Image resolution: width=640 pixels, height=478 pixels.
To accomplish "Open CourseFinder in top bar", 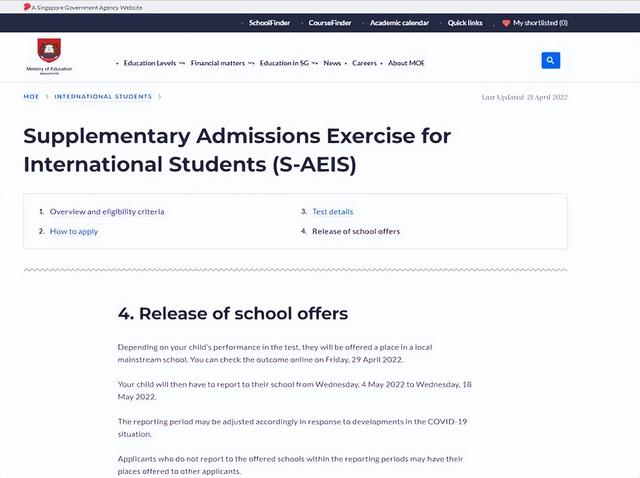I will 330,23.
